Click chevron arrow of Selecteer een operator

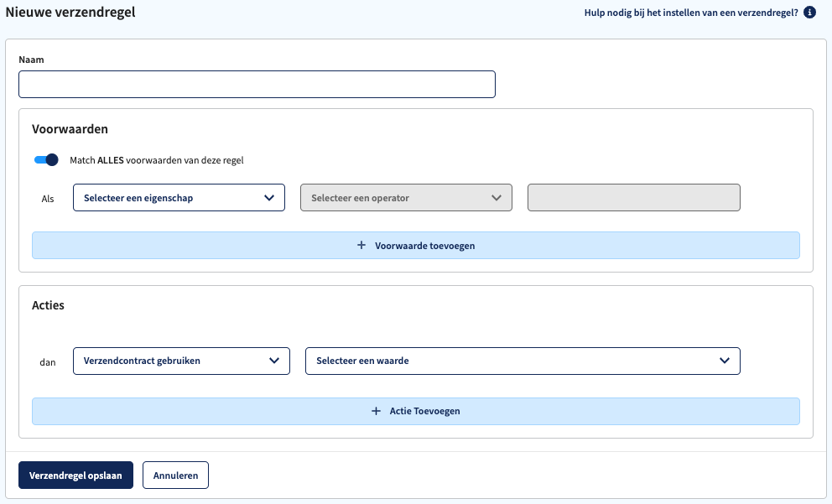point(497,198)
